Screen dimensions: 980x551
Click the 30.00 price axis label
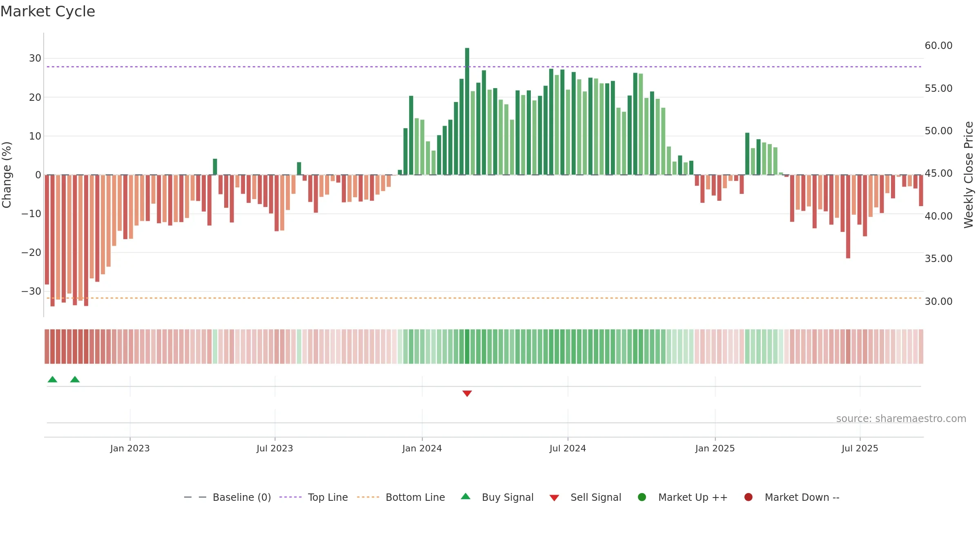[x=938, y=301]
